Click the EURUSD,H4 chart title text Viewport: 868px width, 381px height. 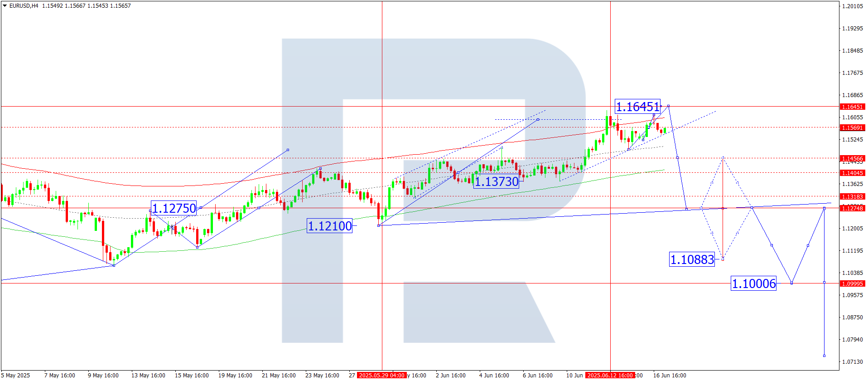click(24, 6)
